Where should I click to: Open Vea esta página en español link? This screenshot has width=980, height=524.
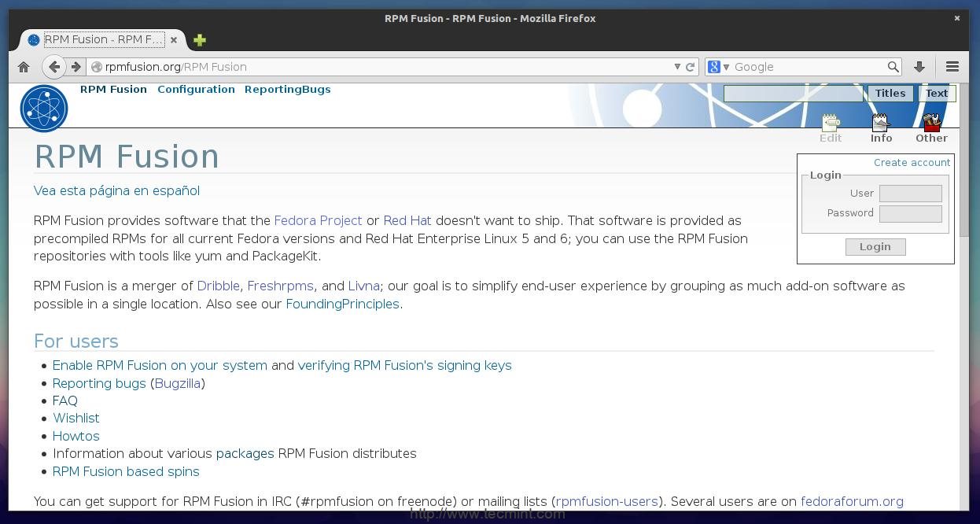(x=116, y=190)
